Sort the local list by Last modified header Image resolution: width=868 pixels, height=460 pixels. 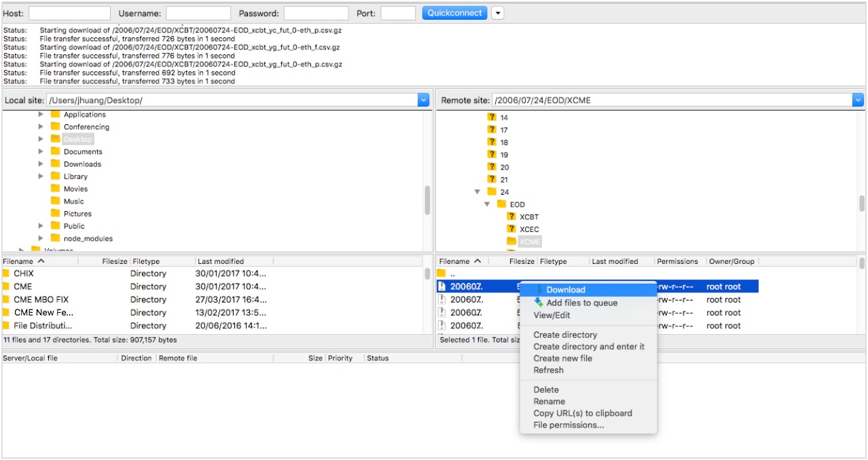[x=221, y=261]
